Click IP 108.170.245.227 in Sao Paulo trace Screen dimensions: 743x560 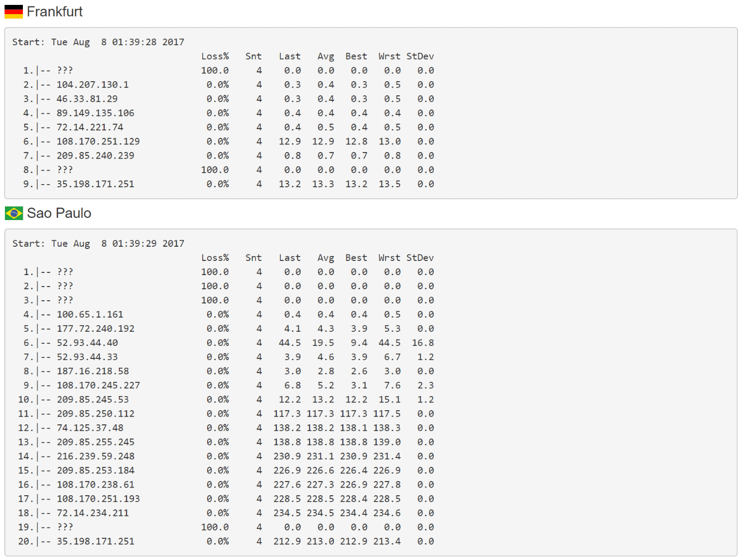pos(98,385)
